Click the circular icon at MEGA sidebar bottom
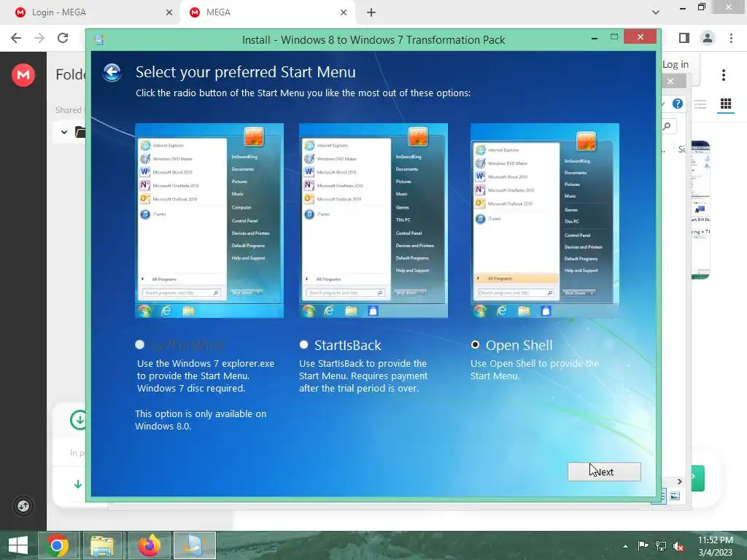This screenshot has width=747, height=560. [x=23, y=506]
